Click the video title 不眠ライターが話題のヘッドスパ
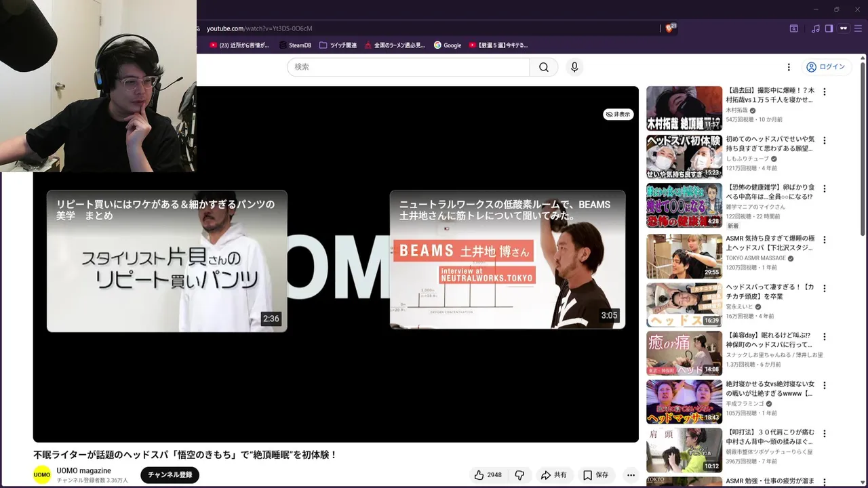Screen dimensions: 868x488 click(x=185, y=455)
